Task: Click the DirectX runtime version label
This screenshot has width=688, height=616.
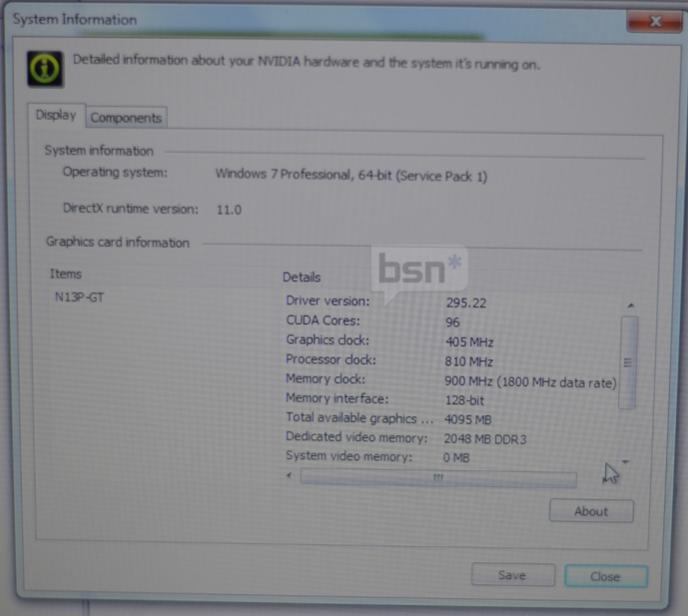Action: (131, 208)
